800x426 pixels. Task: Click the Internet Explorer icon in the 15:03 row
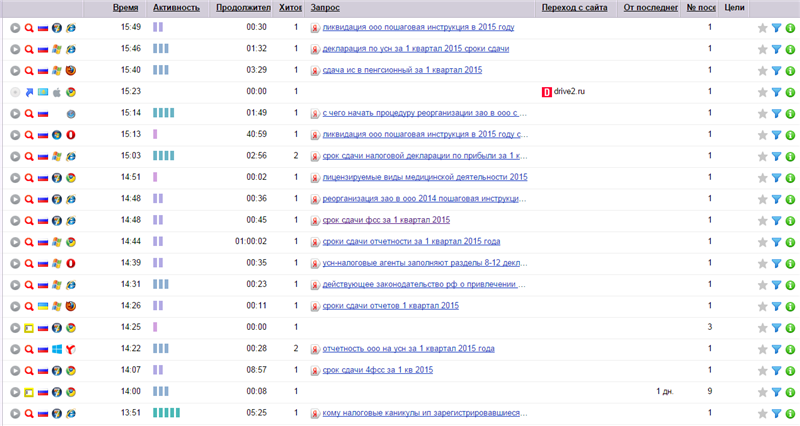click(71, 157)
